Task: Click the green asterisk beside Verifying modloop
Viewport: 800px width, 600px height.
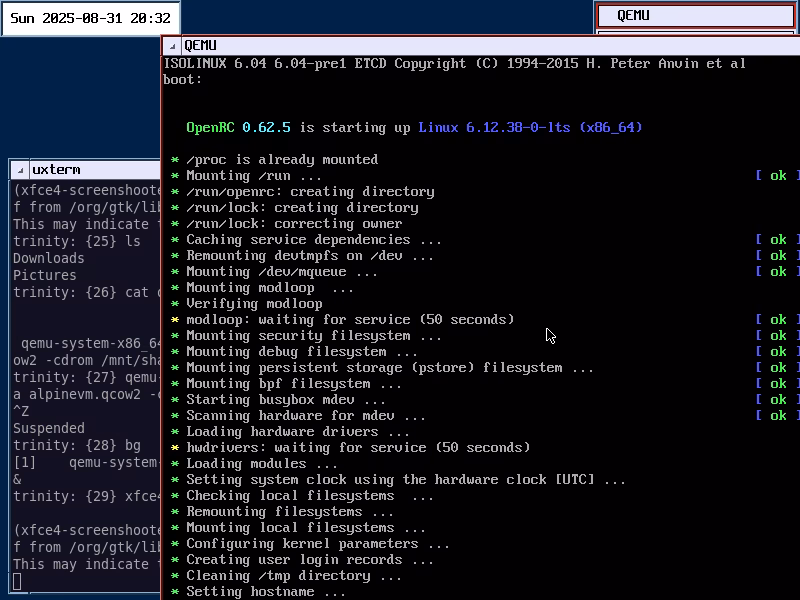Action: click(x=175, y=304)
